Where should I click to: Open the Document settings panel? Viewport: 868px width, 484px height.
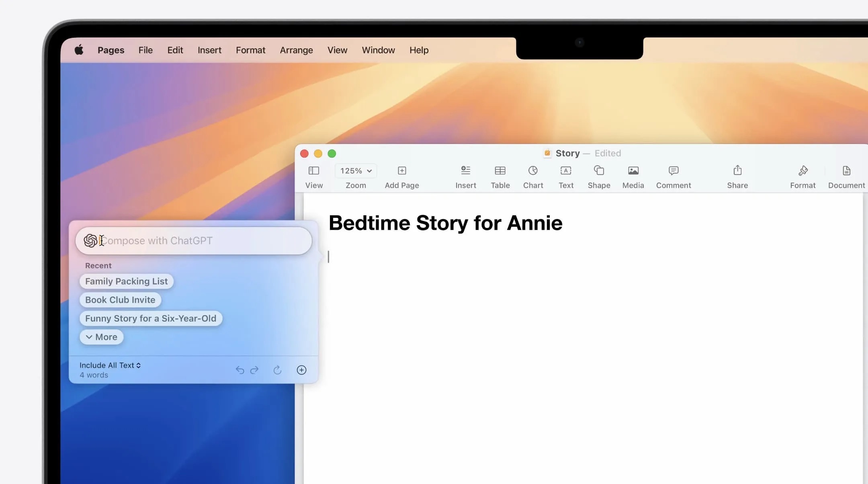845,176
